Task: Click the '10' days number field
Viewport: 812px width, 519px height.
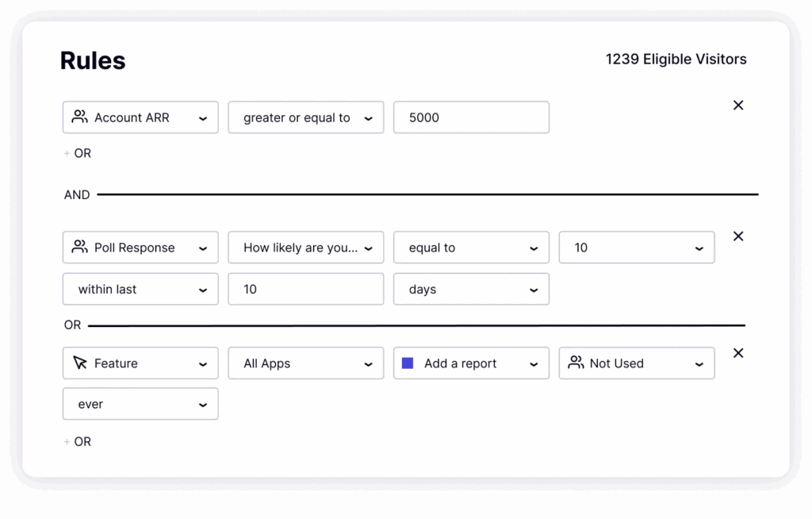Action: pos(305,289)
